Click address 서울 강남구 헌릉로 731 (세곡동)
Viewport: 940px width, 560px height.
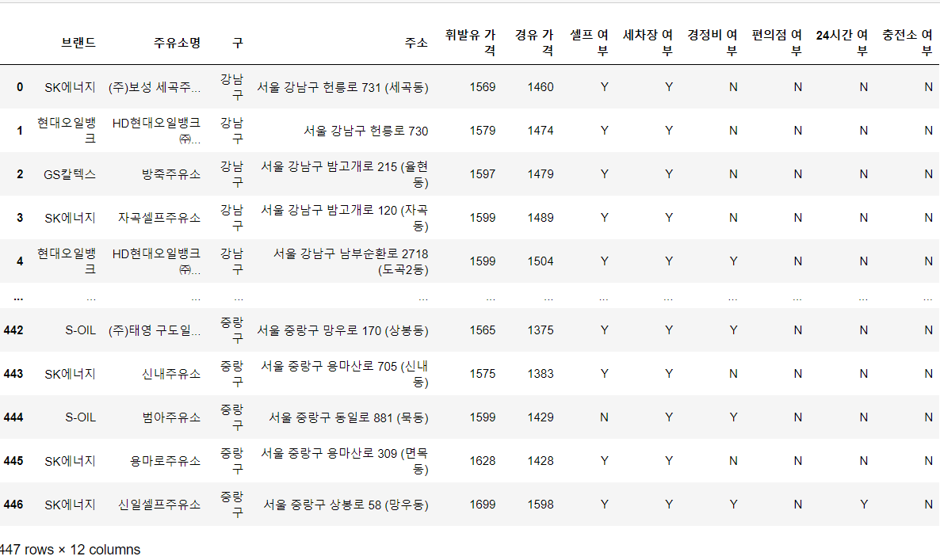(x=342, y=87)
